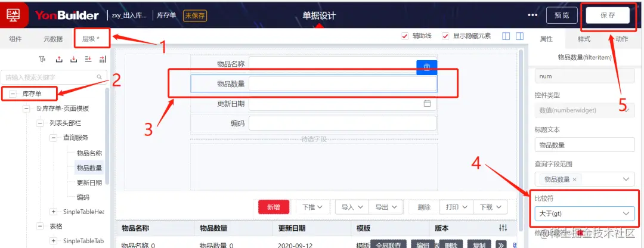Screen dimensions: 644x248
Task: Collapse the 列表头部栏 tree node
Action: 40,123
